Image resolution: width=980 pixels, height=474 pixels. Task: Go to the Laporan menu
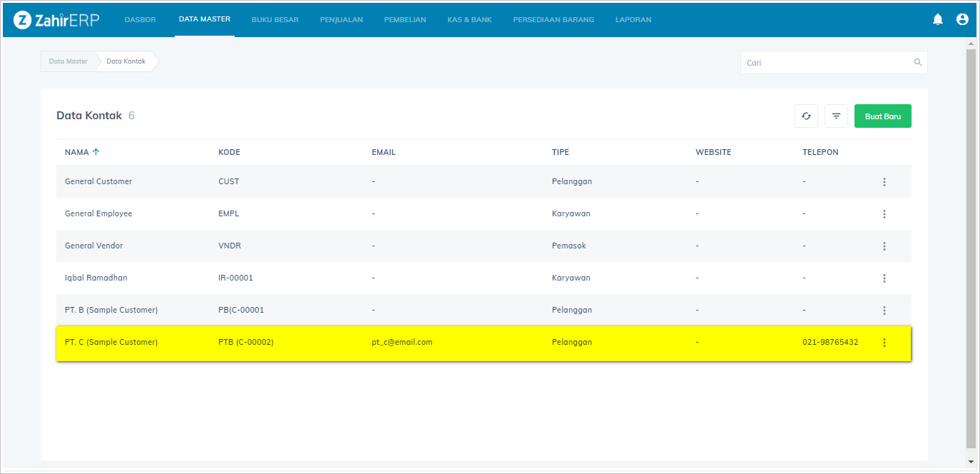pos(633,20)
